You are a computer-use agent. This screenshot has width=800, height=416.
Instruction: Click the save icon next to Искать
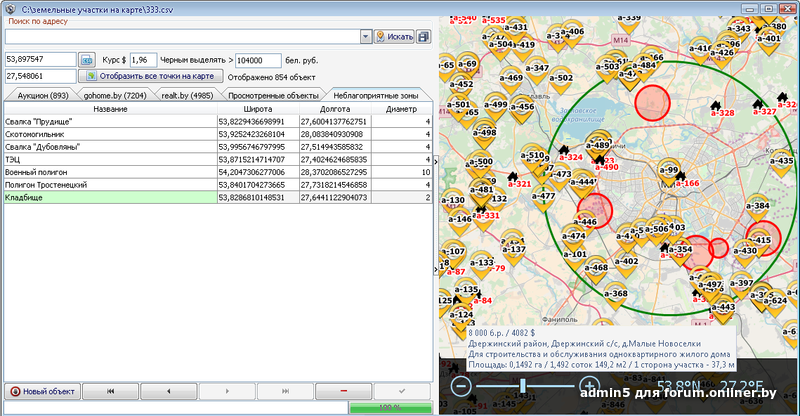(423, 37)
